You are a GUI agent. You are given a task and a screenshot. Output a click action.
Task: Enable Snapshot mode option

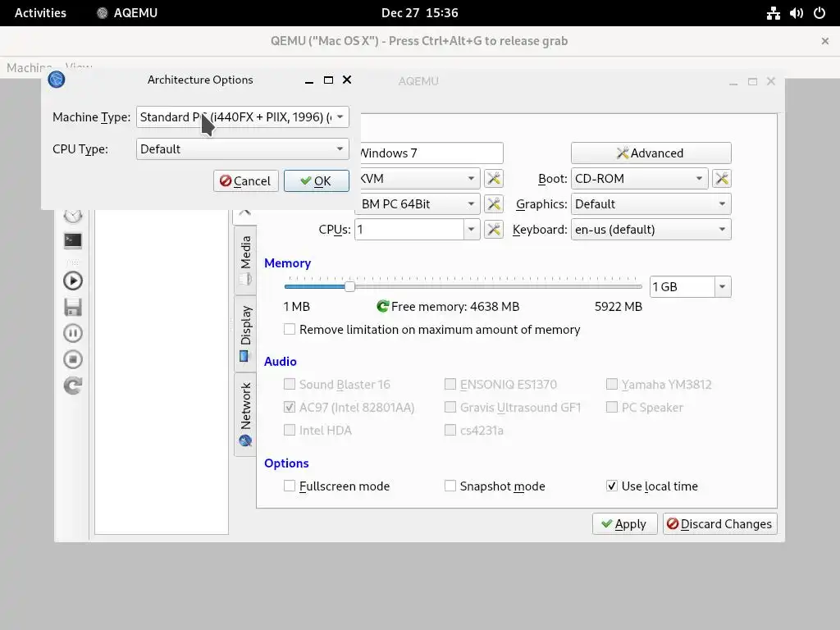pyautogui.click(x=450, y=486)
